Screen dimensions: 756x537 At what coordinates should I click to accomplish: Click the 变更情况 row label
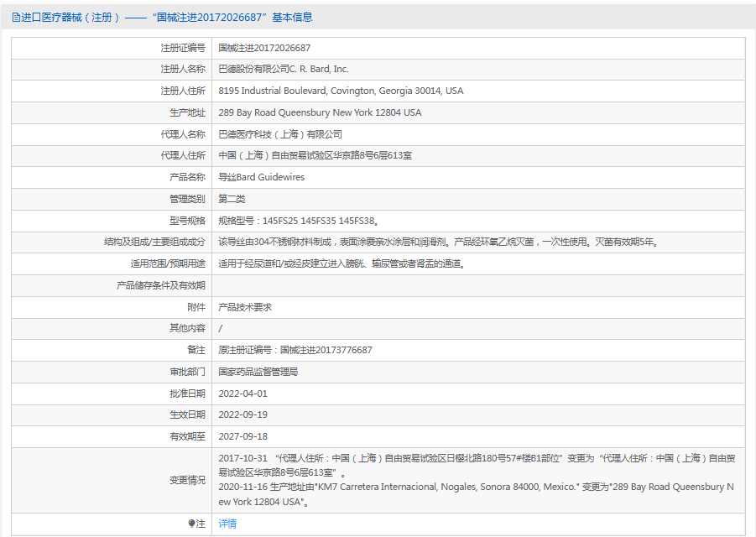(x=187, y=480)
